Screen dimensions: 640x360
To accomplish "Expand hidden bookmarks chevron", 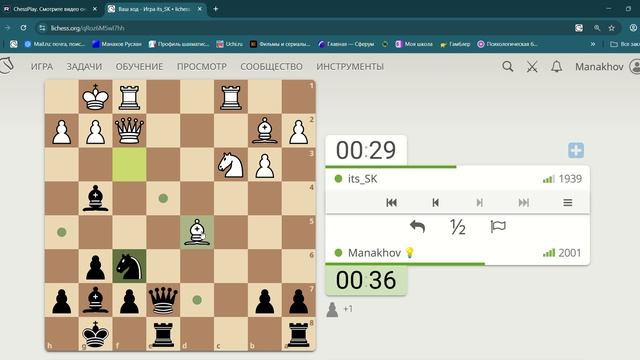I will point(593,44).
